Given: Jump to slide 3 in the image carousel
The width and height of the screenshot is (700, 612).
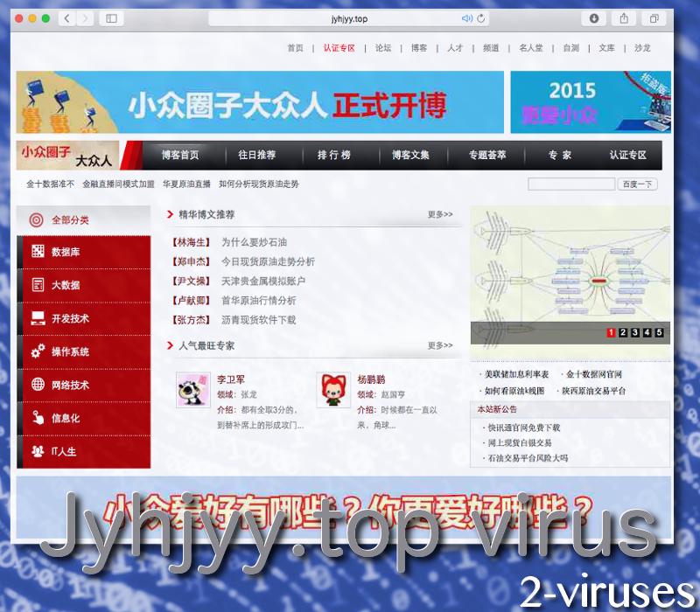Looking at the screenshot, I should pyautogui.click(x=634, y=332).
